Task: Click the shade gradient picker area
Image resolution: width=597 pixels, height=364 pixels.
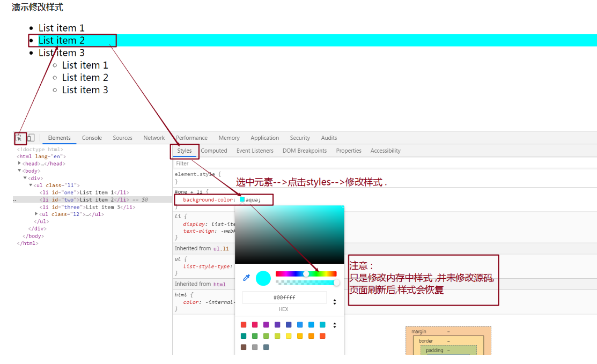Action: 289,234
